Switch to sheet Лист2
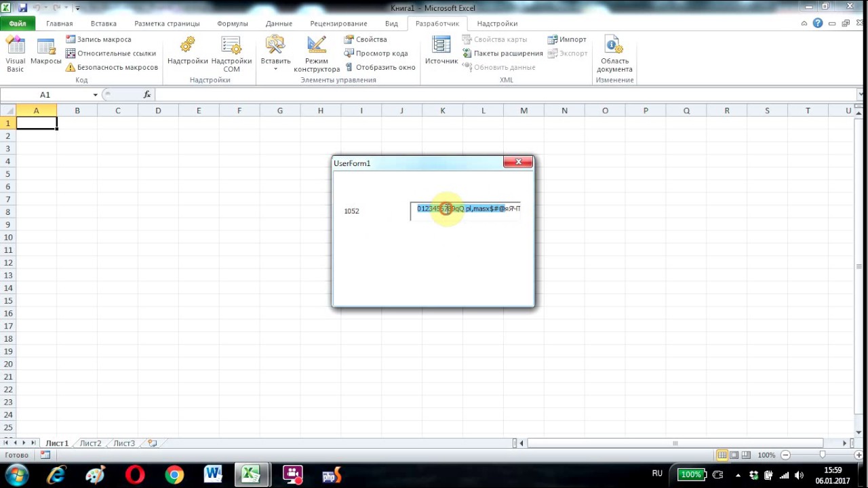 [90, 443]
